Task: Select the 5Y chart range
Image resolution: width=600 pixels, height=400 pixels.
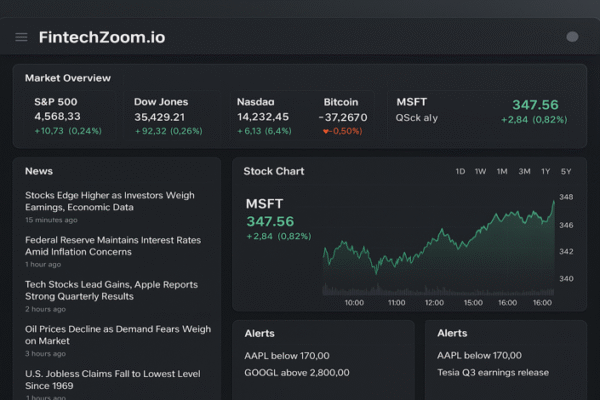Action: 566,171
